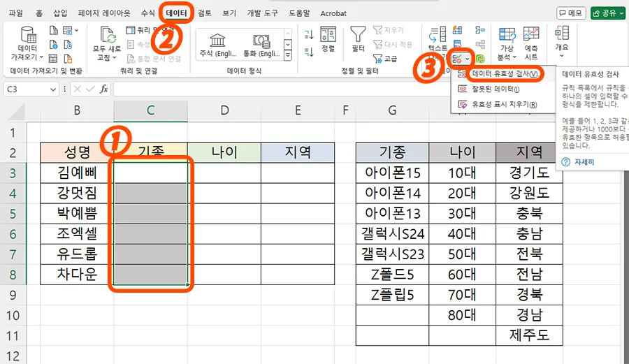This screenshot has height=364, width=629.
Task: Select the Stocks (주식) data type
Action: pos(218,45)
